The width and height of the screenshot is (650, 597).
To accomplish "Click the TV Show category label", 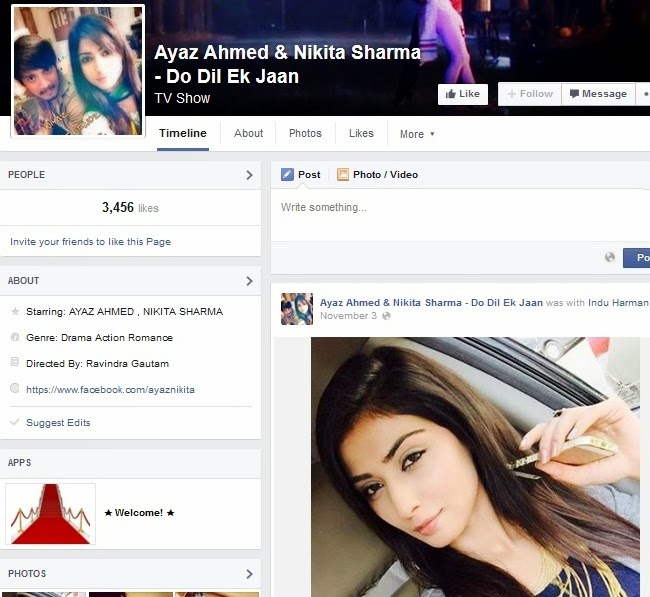I will (x=182, y=98).
